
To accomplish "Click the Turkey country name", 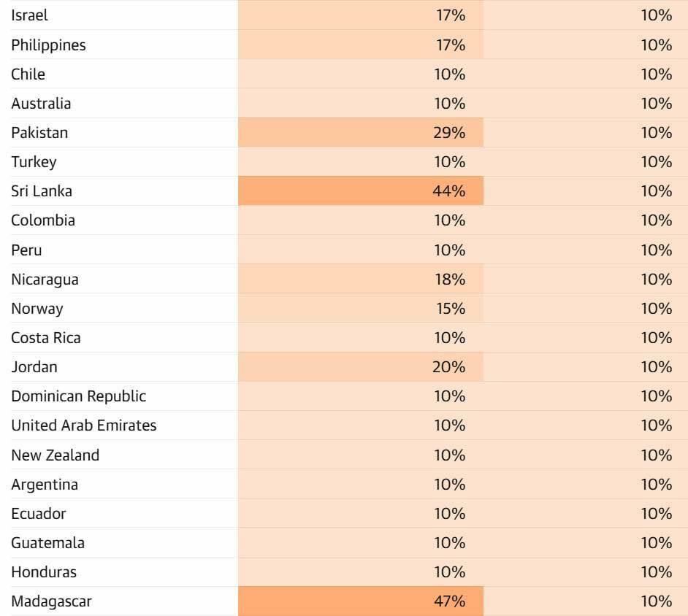I will coord(34,162).
